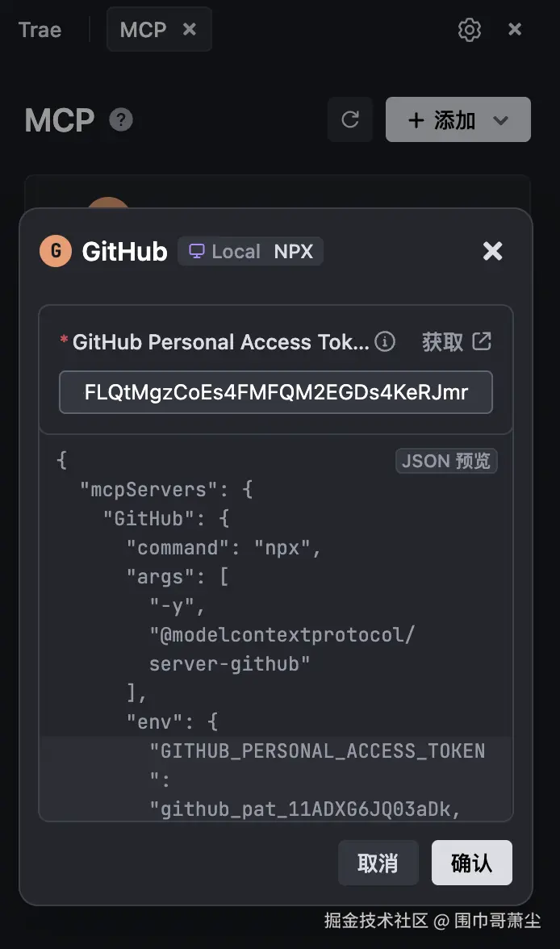The height and width of the screenshot is (949, 560).
Task: Close the MCP tab using its x
Action: 190,29
